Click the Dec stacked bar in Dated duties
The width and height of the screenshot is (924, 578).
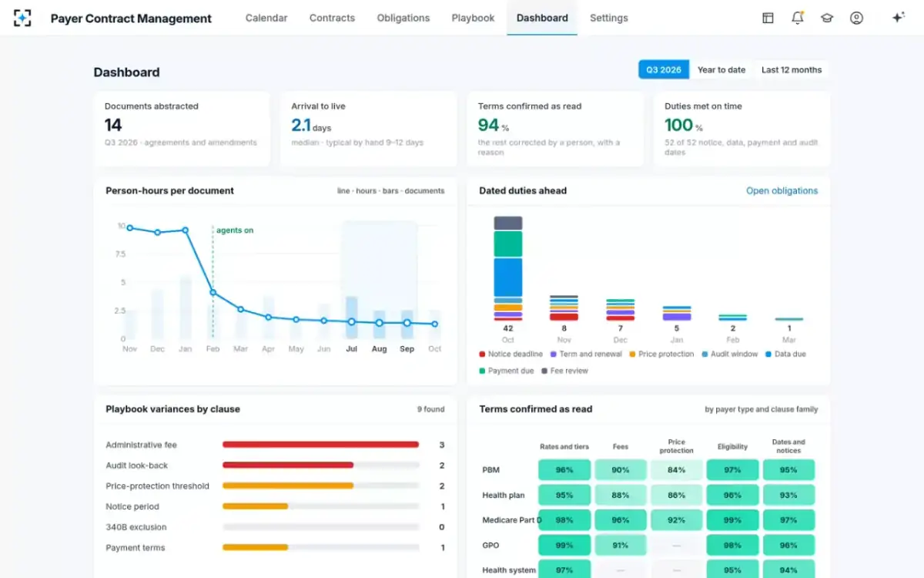point(620,310)
